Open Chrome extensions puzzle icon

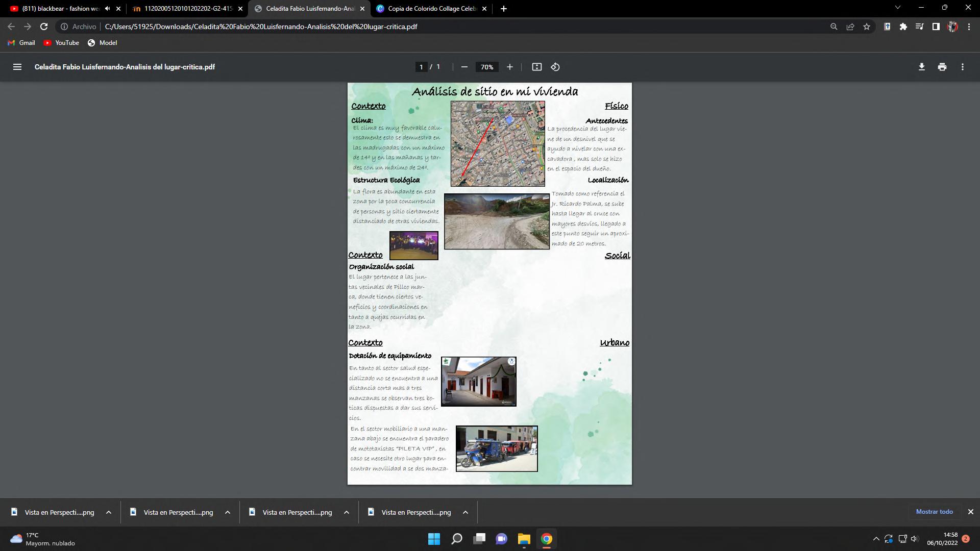click(903, 27)
